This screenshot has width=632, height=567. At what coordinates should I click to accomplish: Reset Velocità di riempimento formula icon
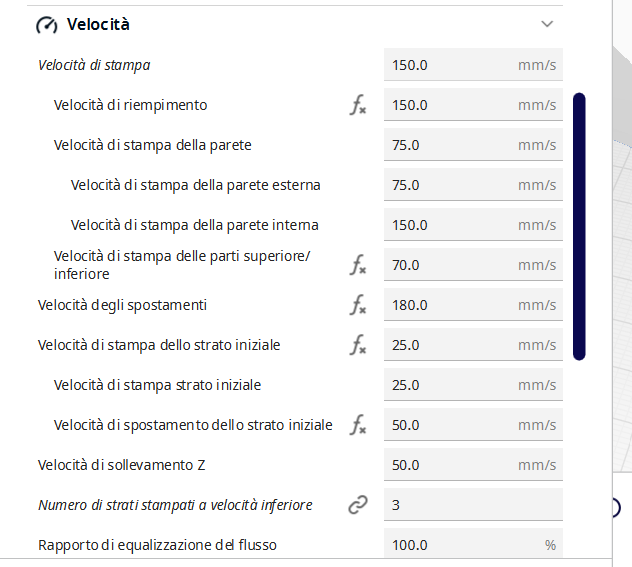point(358,105)
